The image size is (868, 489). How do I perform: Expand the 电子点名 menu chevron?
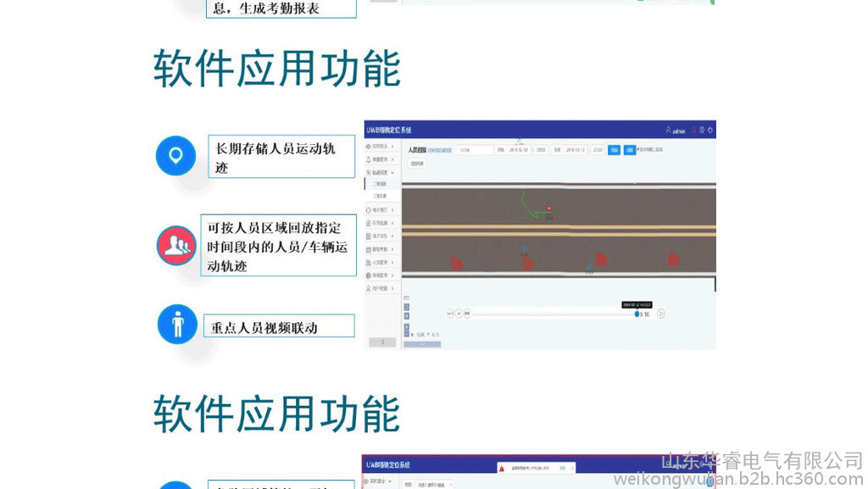tap(392, 236)
